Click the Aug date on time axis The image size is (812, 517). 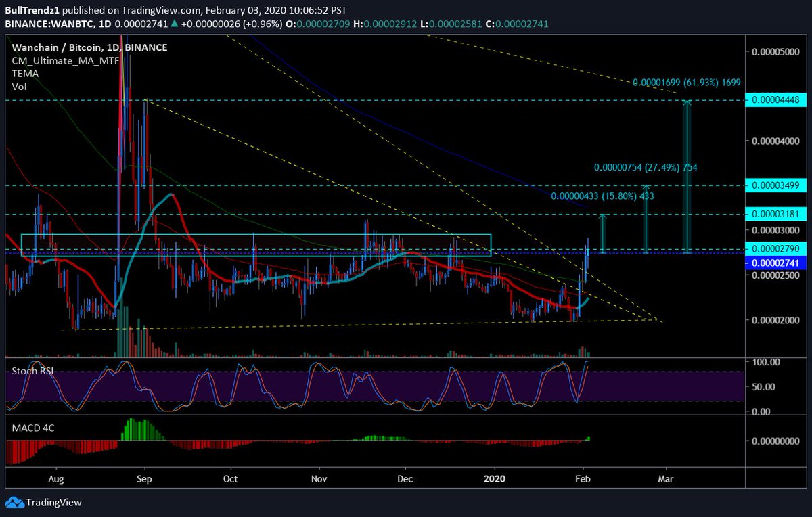pyautogui.click(x=57, y=479)
